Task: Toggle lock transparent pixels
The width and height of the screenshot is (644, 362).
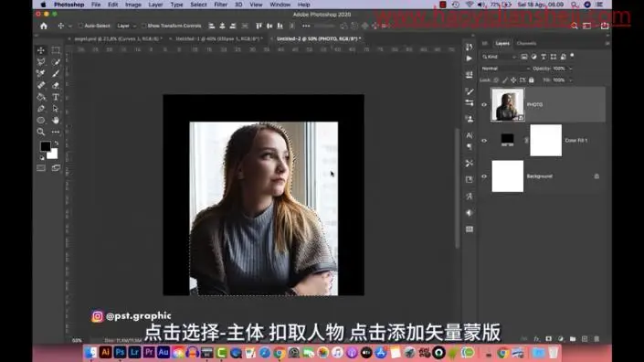Action: pyautogui.click(x=496, y=80)
